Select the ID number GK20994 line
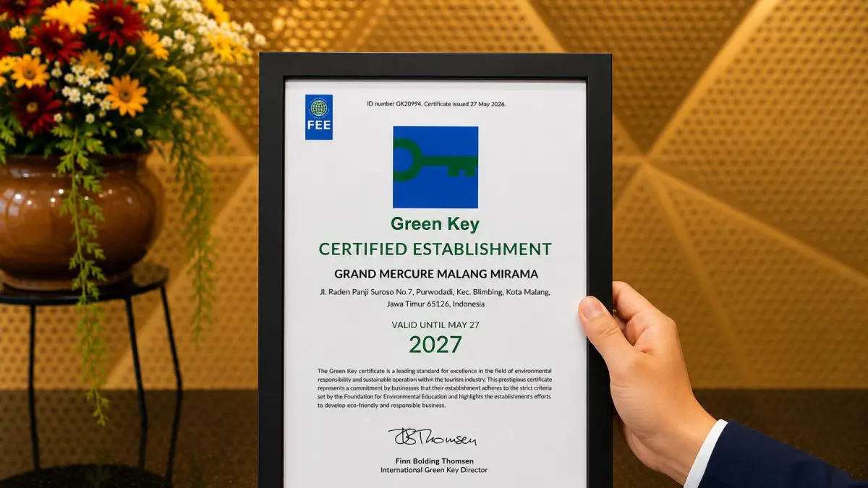 point(436,104)
